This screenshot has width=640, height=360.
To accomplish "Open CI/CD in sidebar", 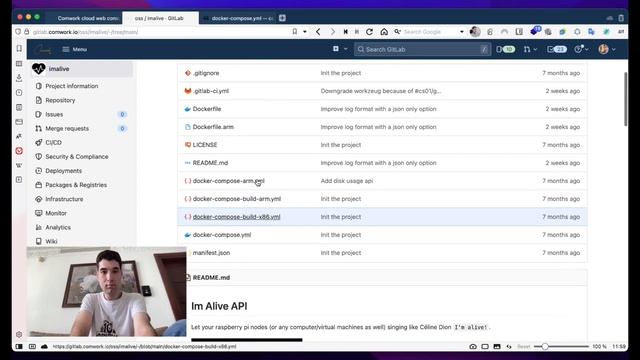I will pyautogui.click(x=53, y=142).
